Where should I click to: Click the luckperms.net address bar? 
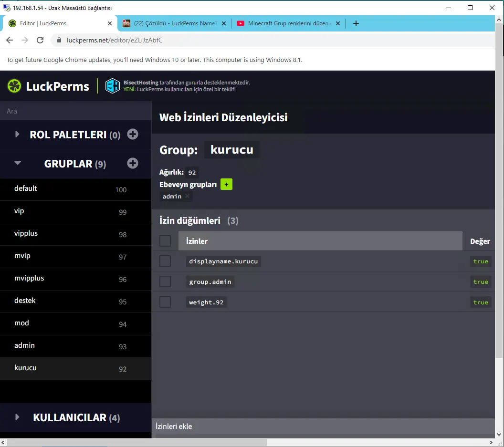[x=273, y=40]
